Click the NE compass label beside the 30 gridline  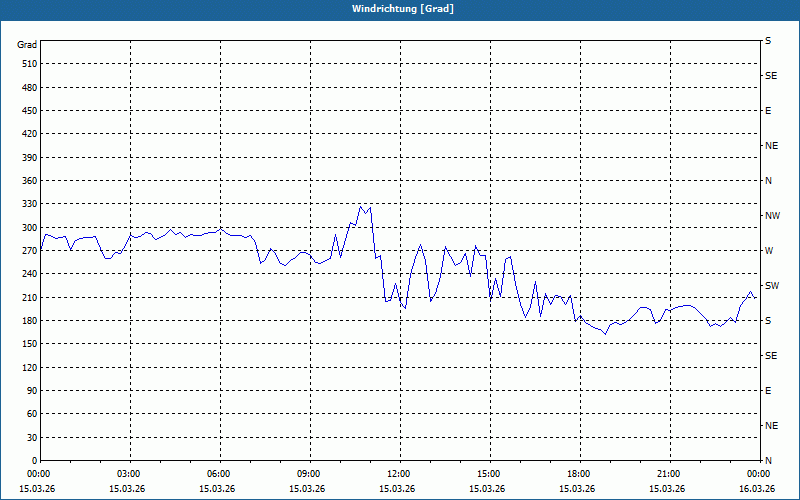[771, 426]
